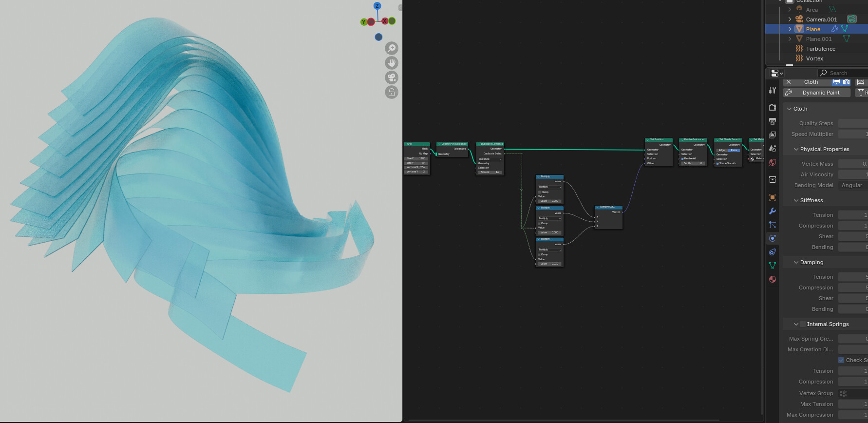This screenshot has width=868, height=423.
Task: Toggle the Shade Smooth checkbox in the node
Action: point(717,164)
